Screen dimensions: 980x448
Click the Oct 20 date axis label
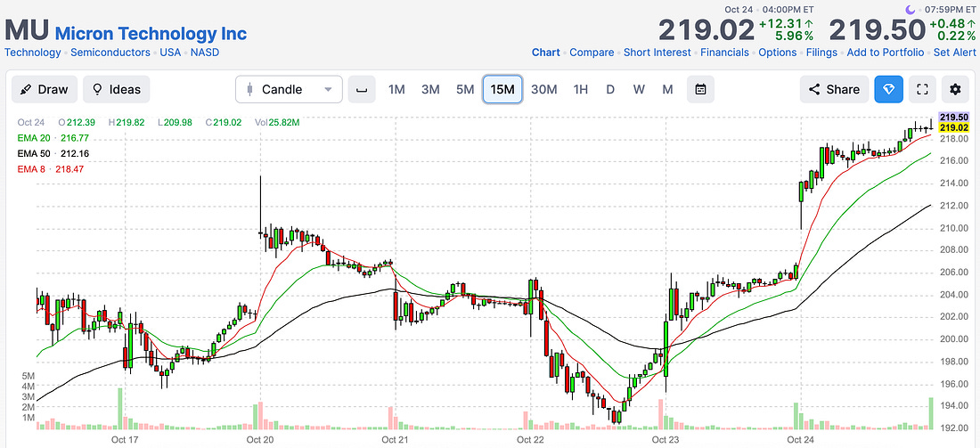(x=260, y=439)
